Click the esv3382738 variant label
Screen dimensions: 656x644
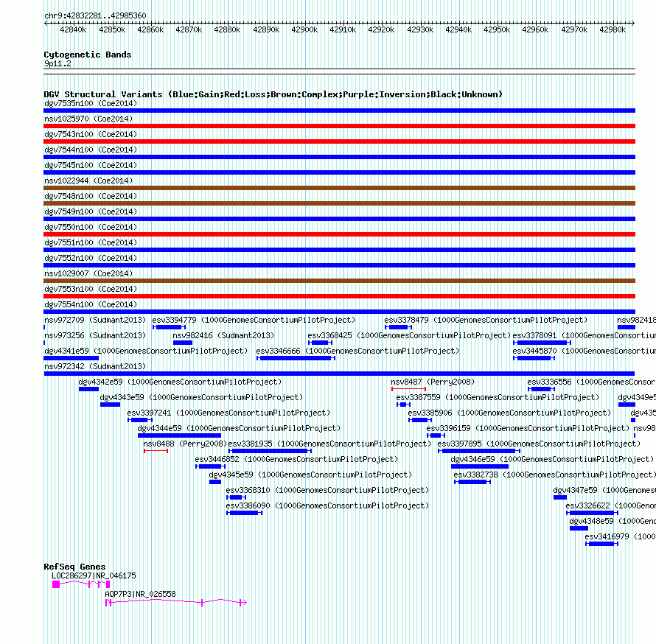coord(555,475)
